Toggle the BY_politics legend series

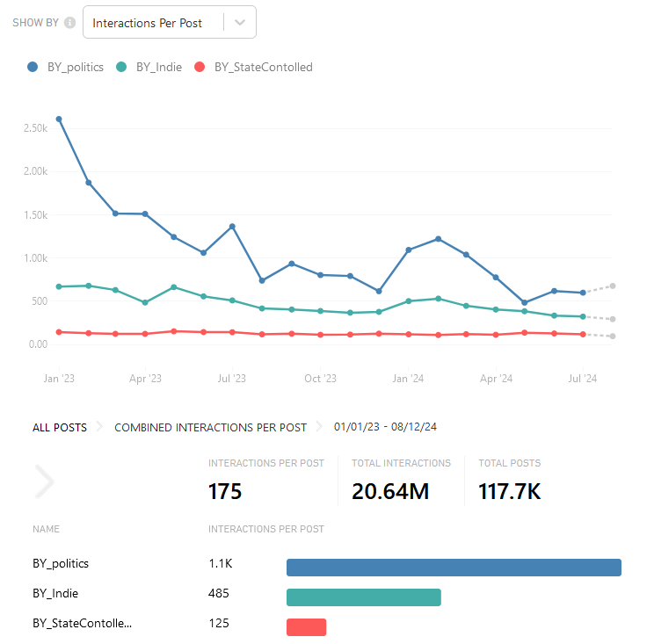click(75, 67)
